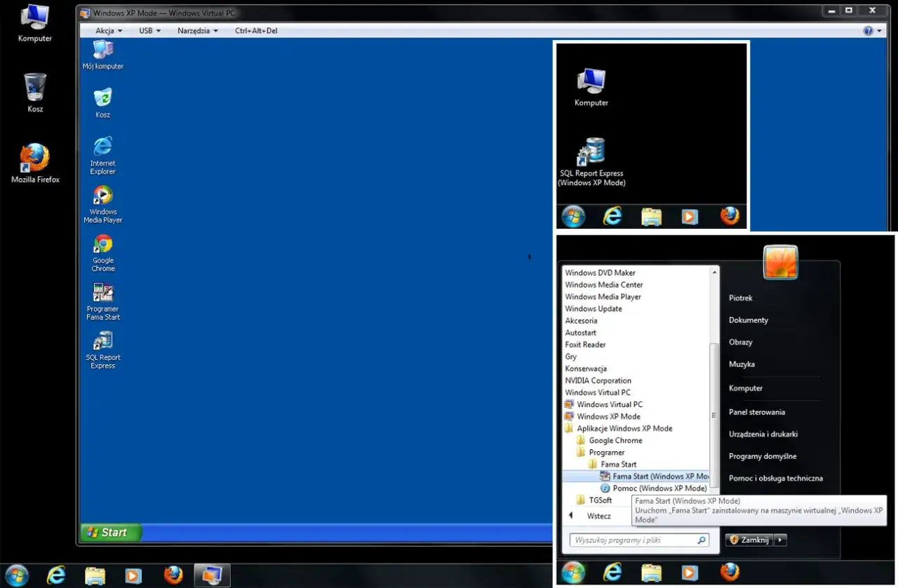Open Internet Explorer on the XP desktop
The width and height of the screenshot is (898, 588).
103,147
